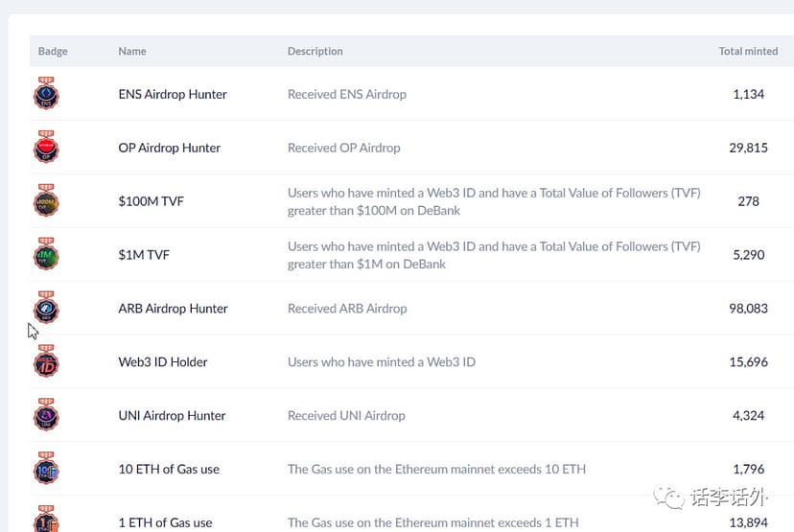Screen dimensions: 794x532
Task: Click the Received OP Airdrop description
Action: [344, 148]
